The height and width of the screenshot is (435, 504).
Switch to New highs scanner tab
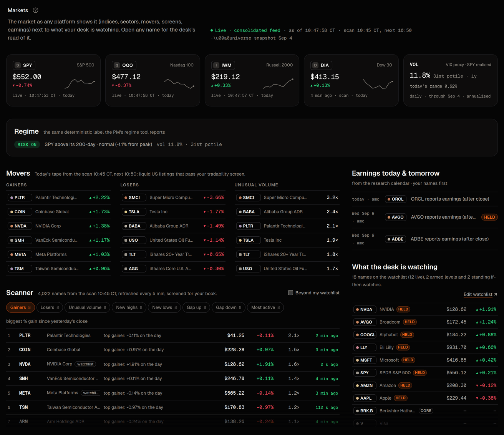click(x=129, y=307)
